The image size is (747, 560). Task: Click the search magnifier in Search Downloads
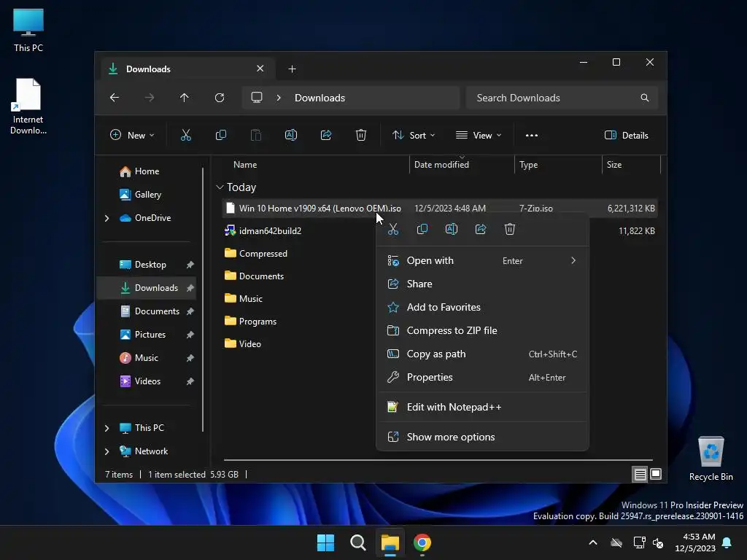point(645,98)
